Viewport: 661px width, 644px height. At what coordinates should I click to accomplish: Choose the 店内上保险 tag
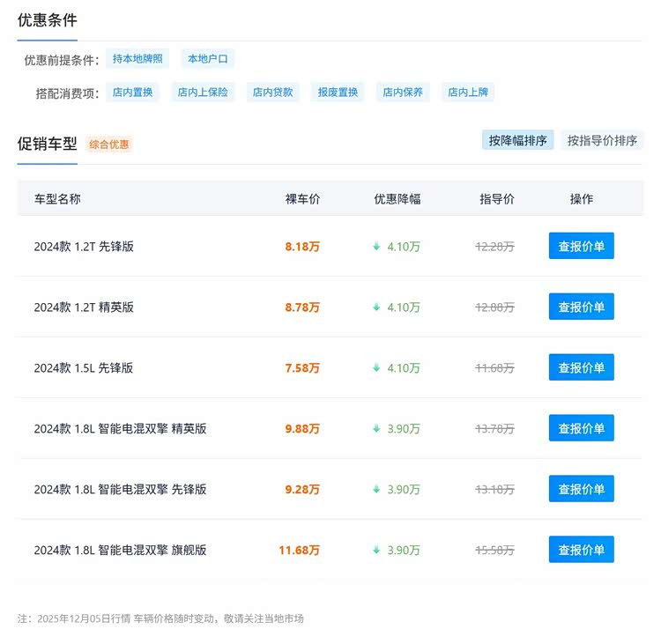click(x=203, y=92)
